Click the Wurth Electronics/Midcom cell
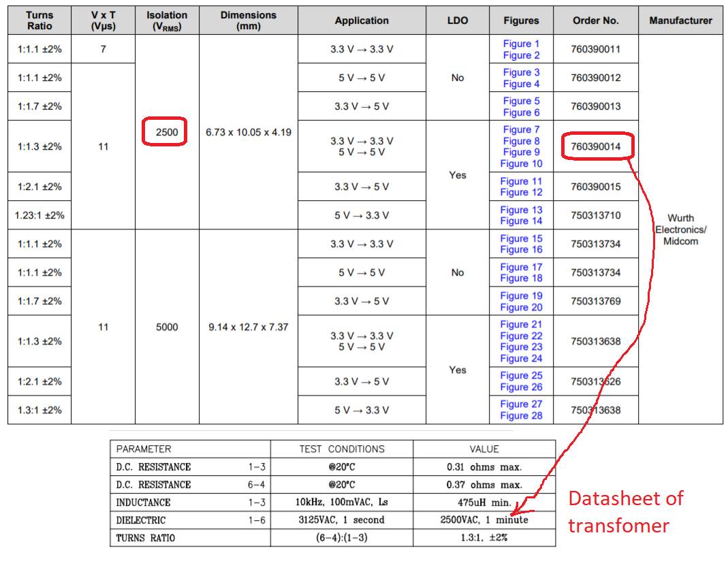728x561 pixels. pyautogui.click(x=680, y=229)
